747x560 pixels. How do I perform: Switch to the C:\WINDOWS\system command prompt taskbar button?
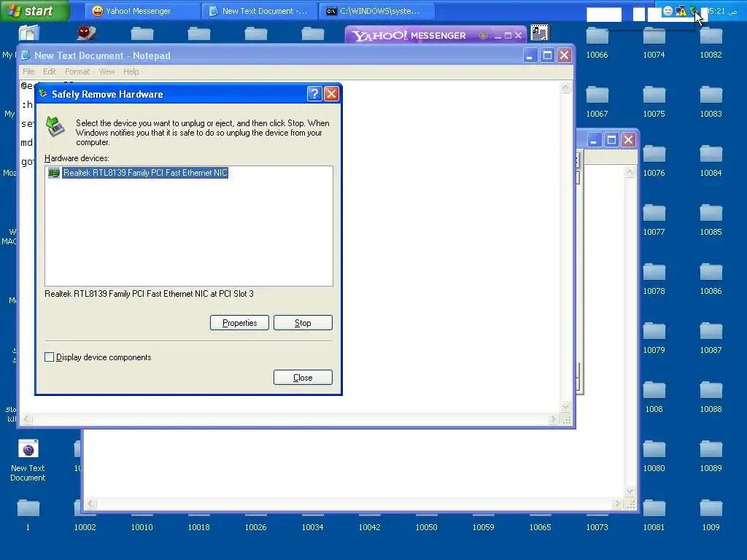[376, 11]
